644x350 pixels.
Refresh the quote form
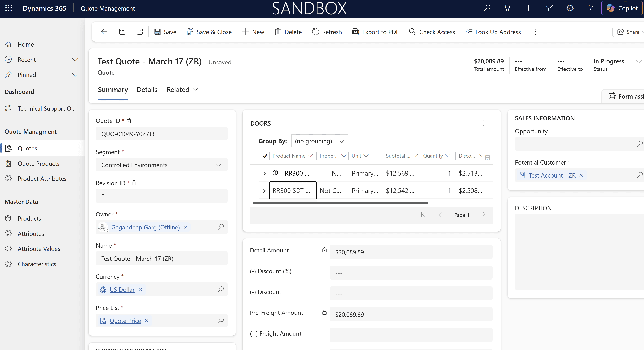coord(327,32)
